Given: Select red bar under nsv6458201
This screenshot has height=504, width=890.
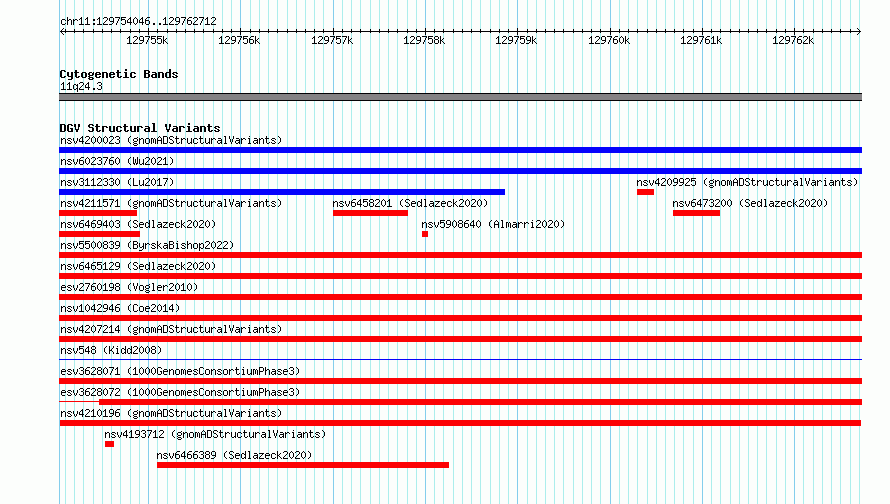Looking at the screenshot, I should pyautogui.click(x=370, y=213).
